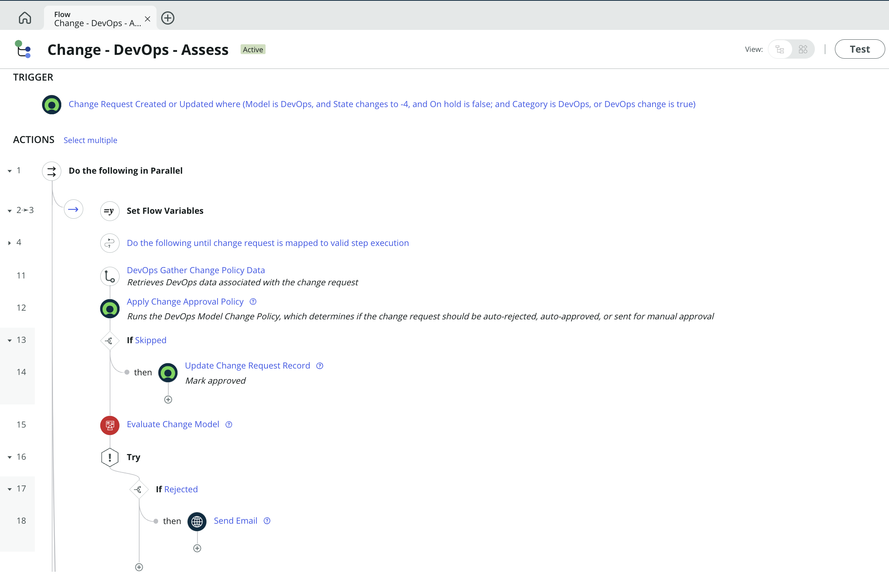Open the Do the following until step

coord(268,243)
